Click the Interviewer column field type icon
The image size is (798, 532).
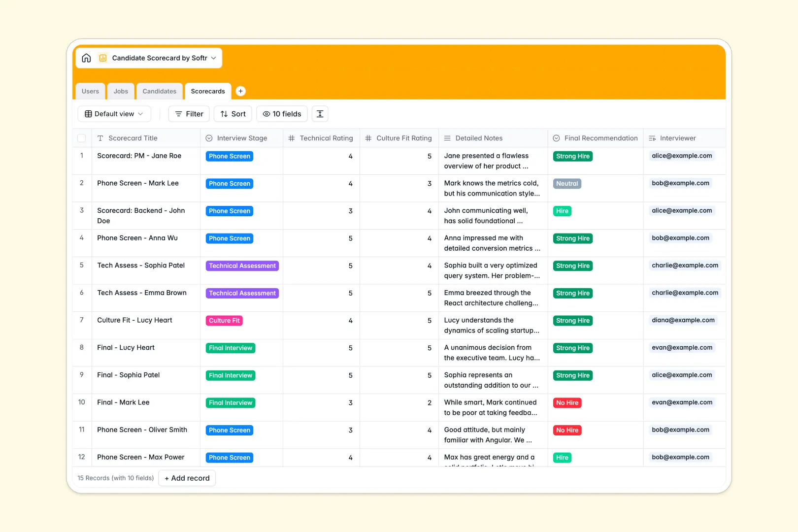click(653, 138)
